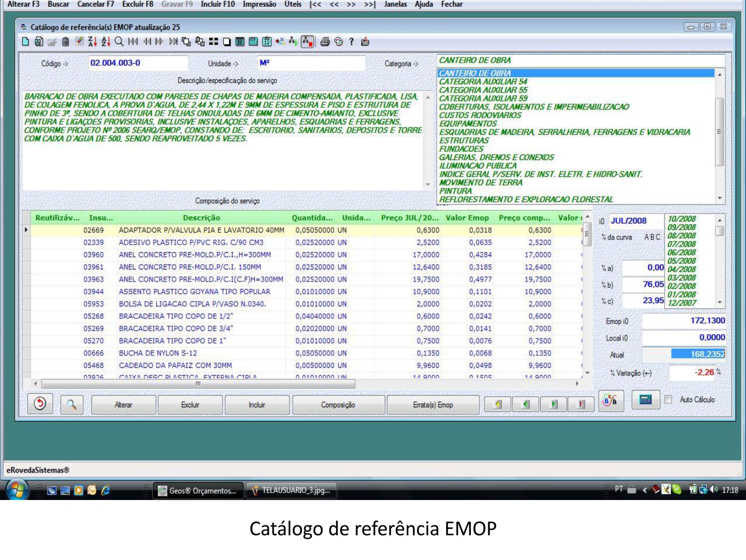Click the Código input field

point(138,63)
